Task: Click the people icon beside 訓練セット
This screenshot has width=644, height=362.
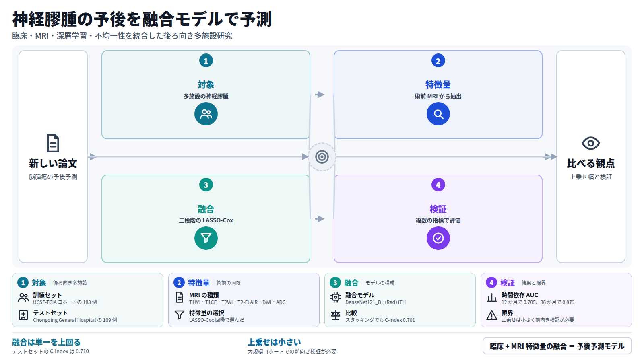Action: [23, 298]
